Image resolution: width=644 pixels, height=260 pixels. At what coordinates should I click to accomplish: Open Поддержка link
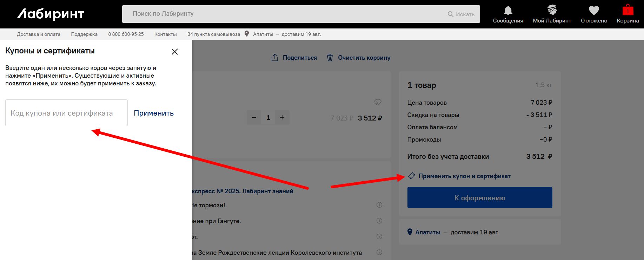pos(84,34)
